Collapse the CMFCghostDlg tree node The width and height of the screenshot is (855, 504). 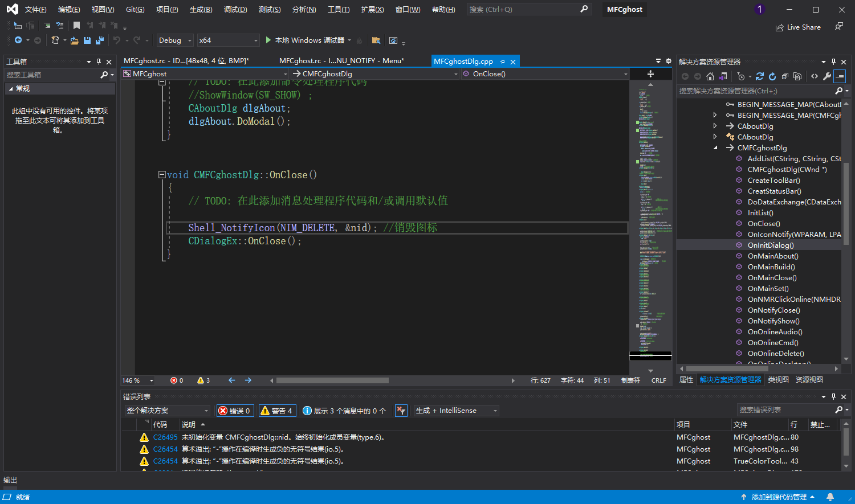[x=715, y=148]
